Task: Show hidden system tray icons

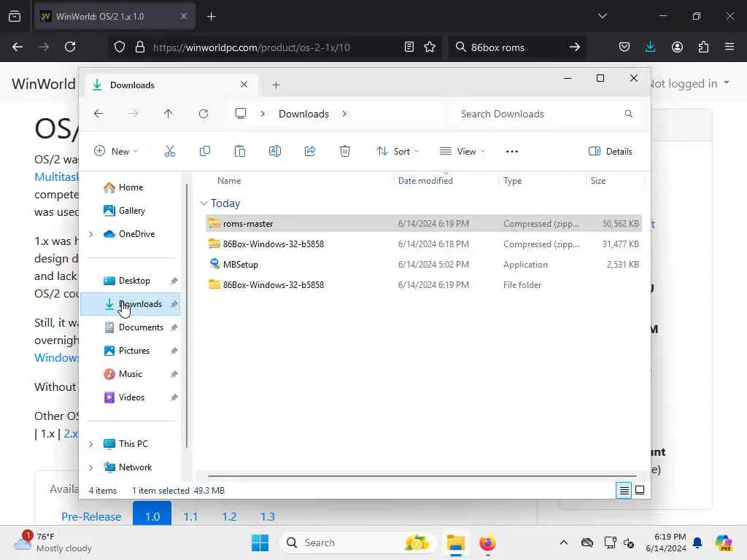Action: [x=564, y=542]
